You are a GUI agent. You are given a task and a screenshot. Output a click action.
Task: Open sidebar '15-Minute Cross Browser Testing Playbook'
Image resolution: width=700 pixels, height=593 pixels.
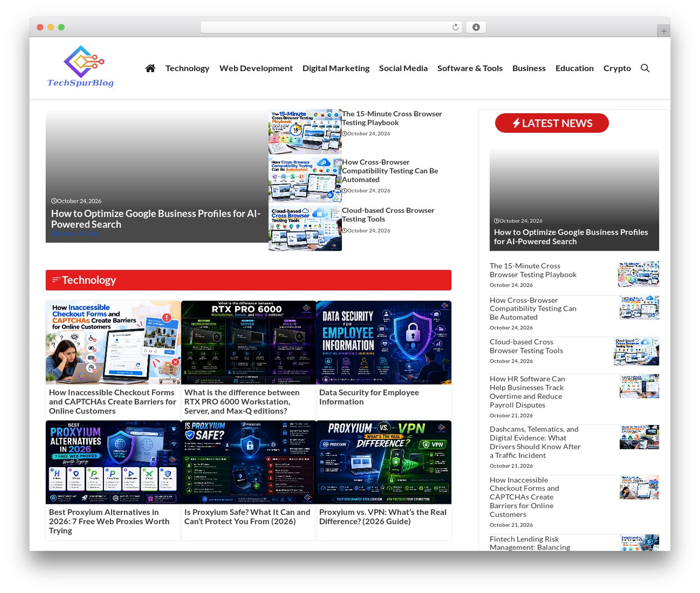(x=533, y=270)
